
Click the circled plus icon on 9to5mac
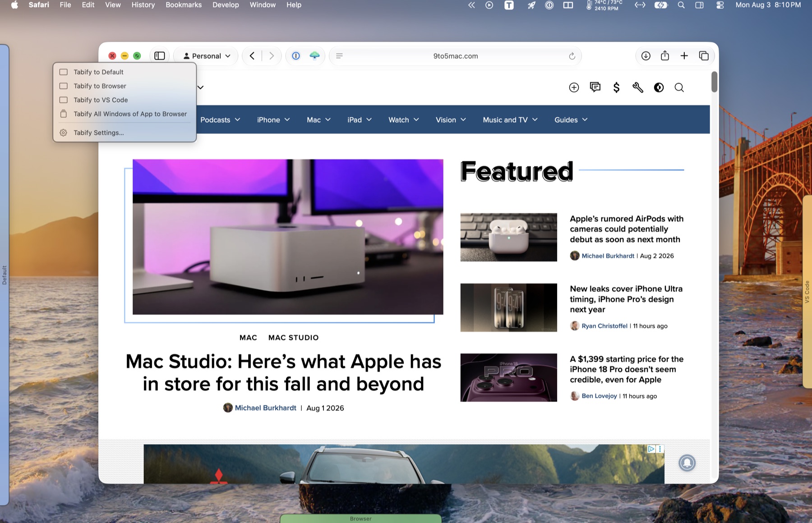[574, 87]
